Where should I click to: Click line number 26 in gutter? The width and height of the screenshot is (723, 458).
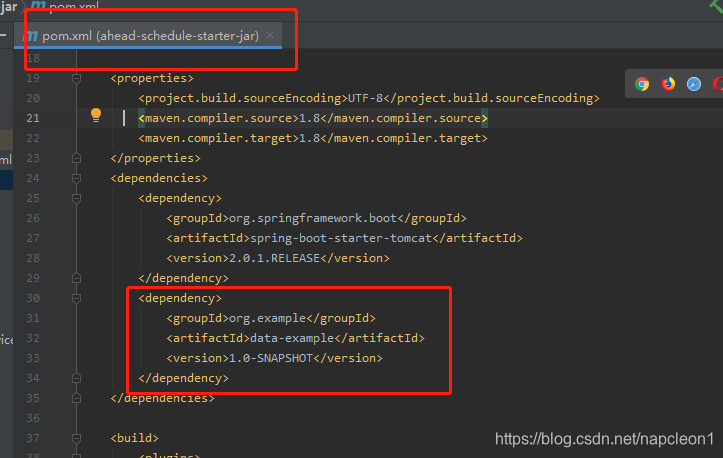coord(33,218)
